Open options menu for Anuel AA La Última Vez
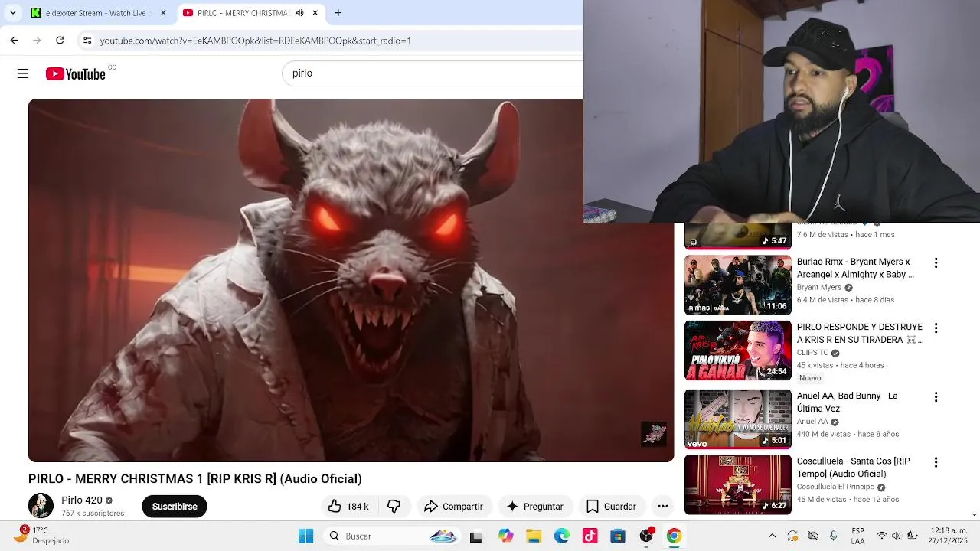Viewport: 980px width, 551px height. coord(936,397)
